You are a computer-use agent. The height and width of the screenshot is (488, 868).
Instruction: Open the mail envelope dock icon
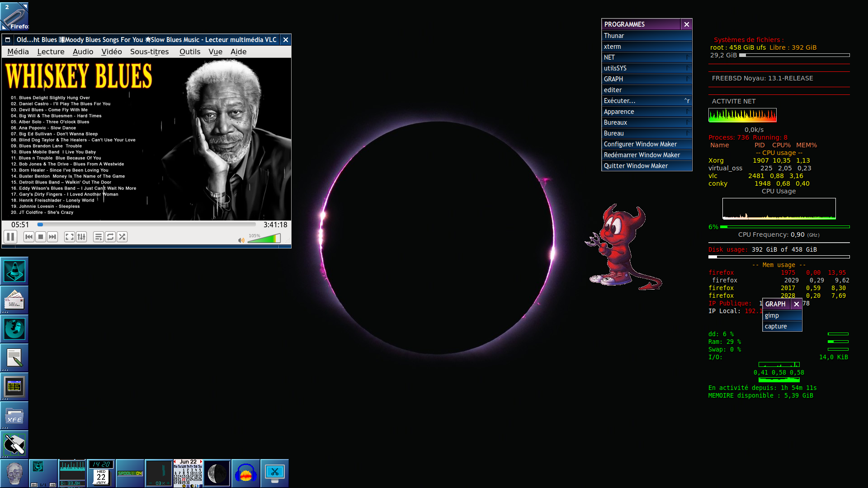(x=14, y=300)
